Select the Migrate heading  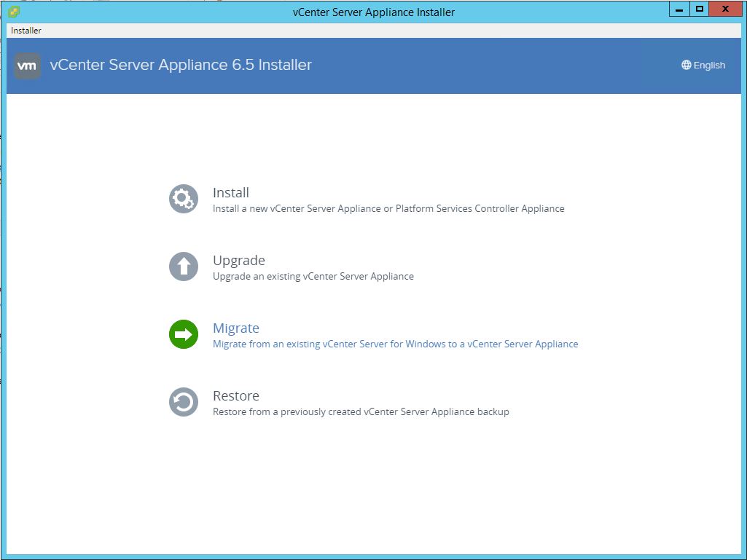[235, 328]
